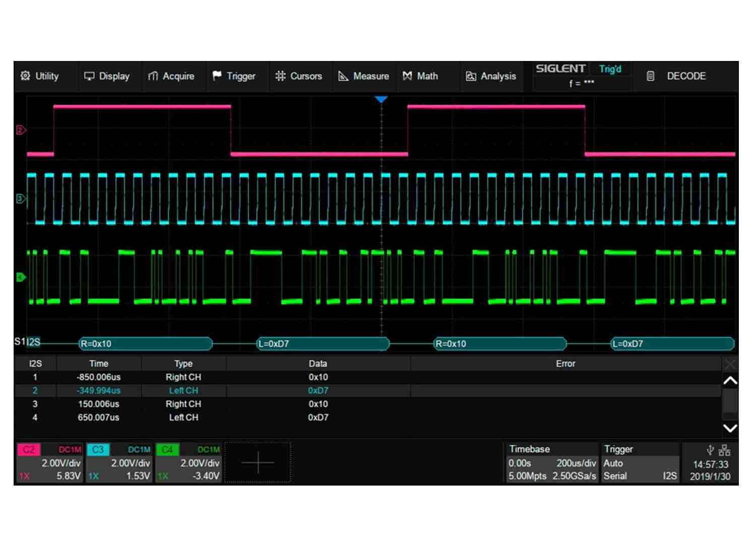Click the USB connection status icon
Screen dimensions: 756x544
[710, 450]
